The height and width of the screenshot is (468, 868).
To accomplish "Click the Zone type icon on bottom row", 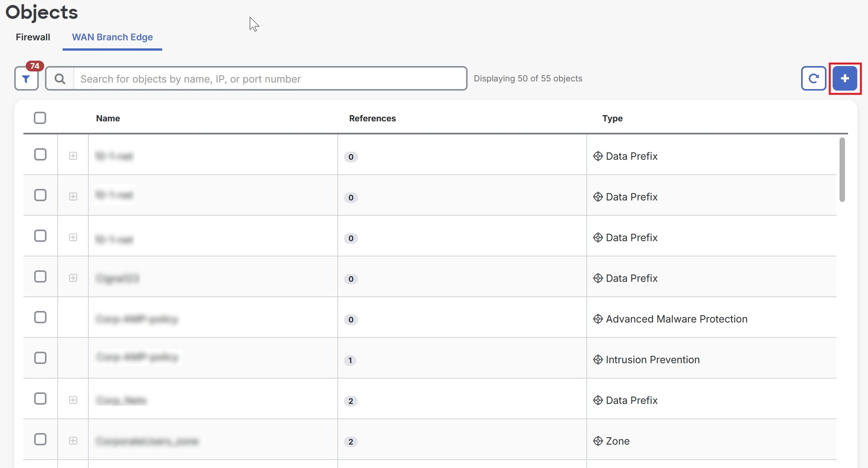I will 598,441.
